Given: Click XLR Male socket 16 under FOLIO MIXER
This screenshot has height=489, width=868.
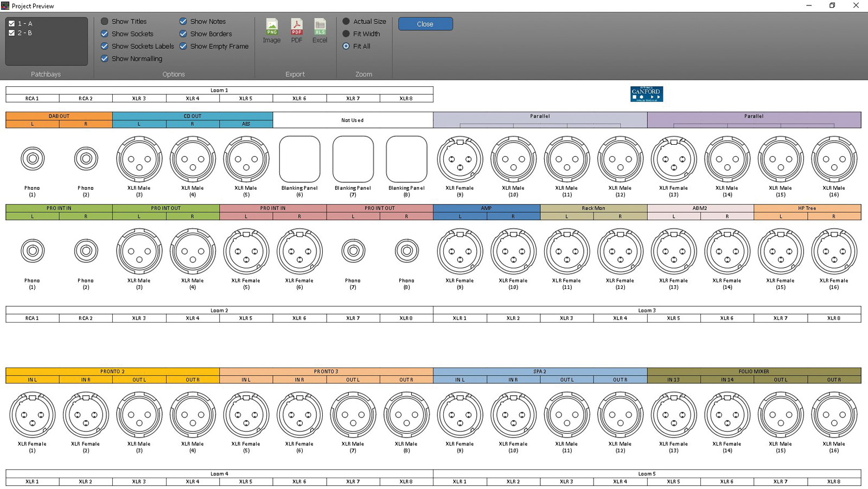Looking at the screenshot, I should pos(834,415).
